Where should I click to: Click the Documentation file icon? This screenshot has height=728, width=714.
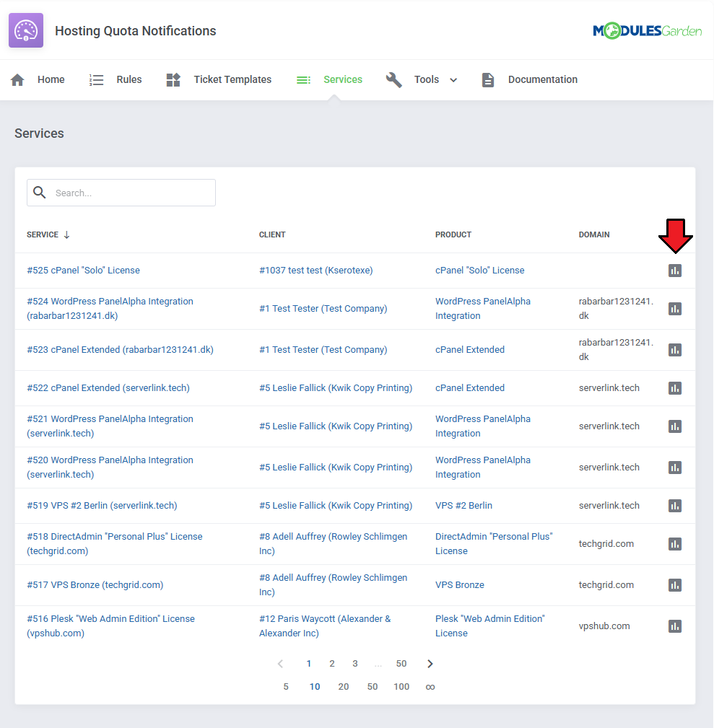point(488,80)
